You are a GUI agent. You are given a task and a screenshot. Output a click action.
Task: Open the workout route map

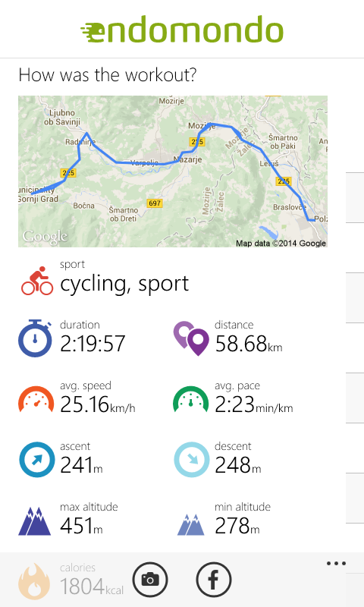tap(173, 171)
